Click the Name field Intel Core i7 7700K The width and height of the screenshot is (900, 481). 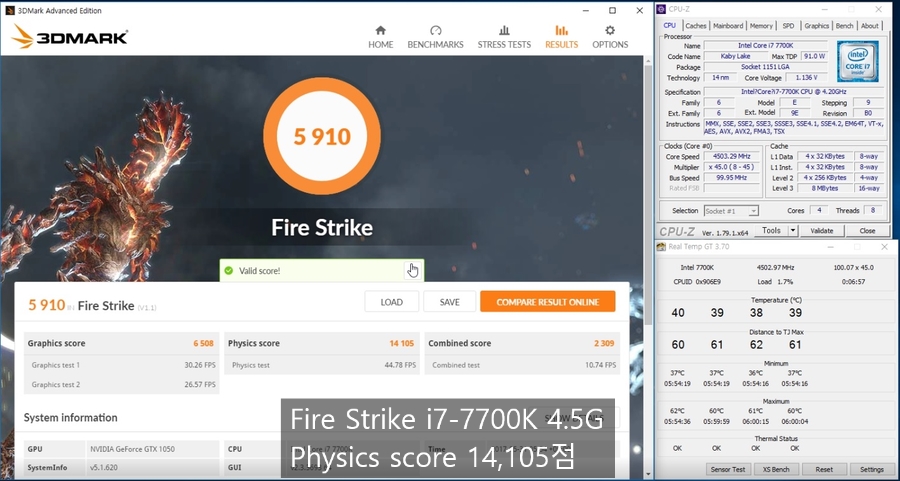765,45
